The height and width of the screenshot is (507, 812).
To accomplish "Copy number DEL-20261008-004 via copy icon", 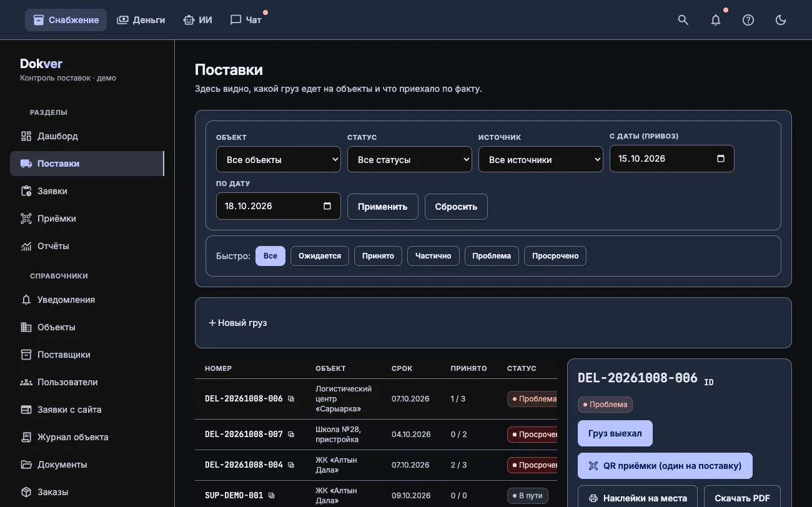I will point(291,465).
